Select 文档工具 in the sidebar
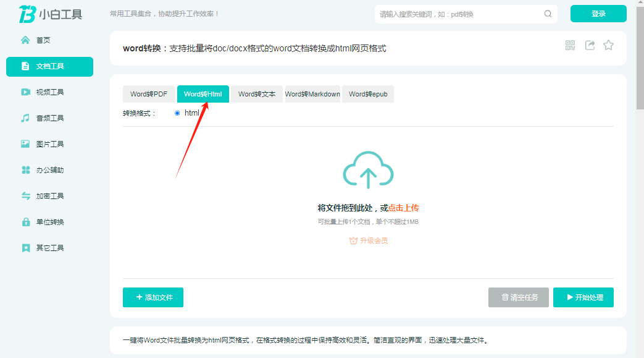The width and height of the screenshot is (644, 358). click(x=49, y=66)
